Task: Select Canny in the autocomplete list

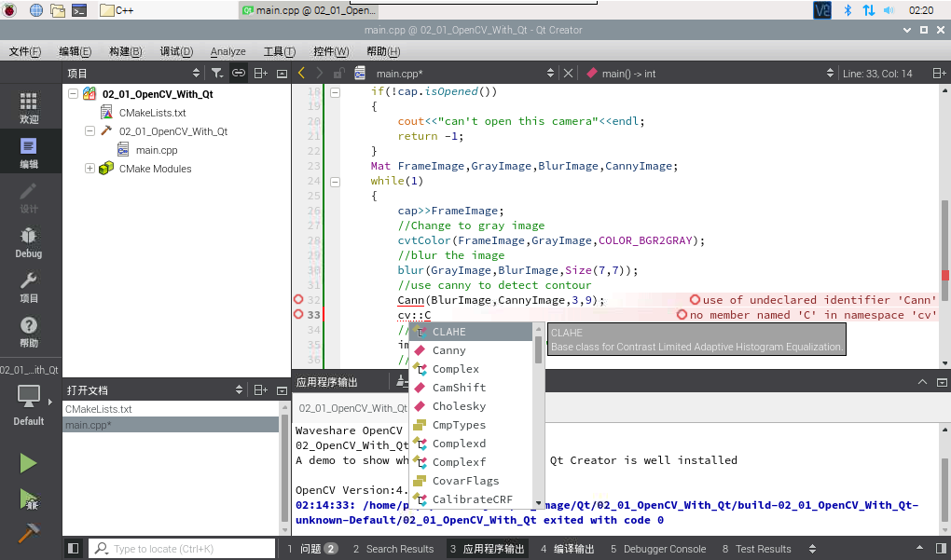Action: point(471,350)
